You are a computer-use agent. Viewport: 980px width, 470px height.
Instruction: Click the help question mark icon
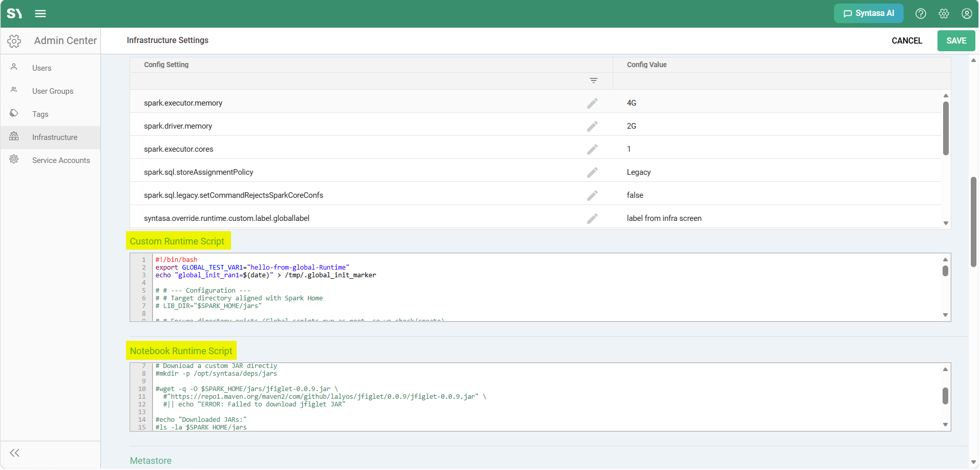[921, 14]
